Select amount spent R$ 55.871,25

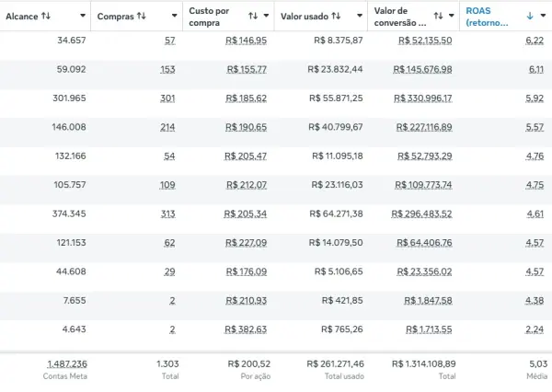[336, 98]
